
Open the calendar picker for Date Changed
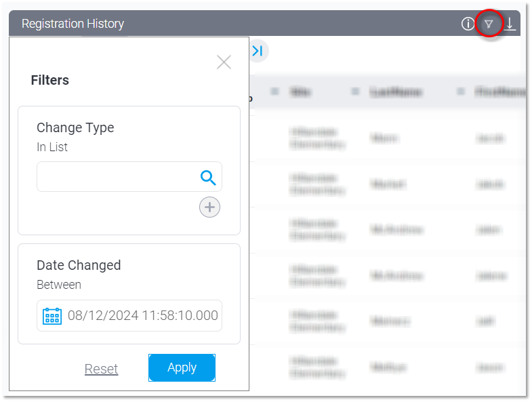[52, 316]
